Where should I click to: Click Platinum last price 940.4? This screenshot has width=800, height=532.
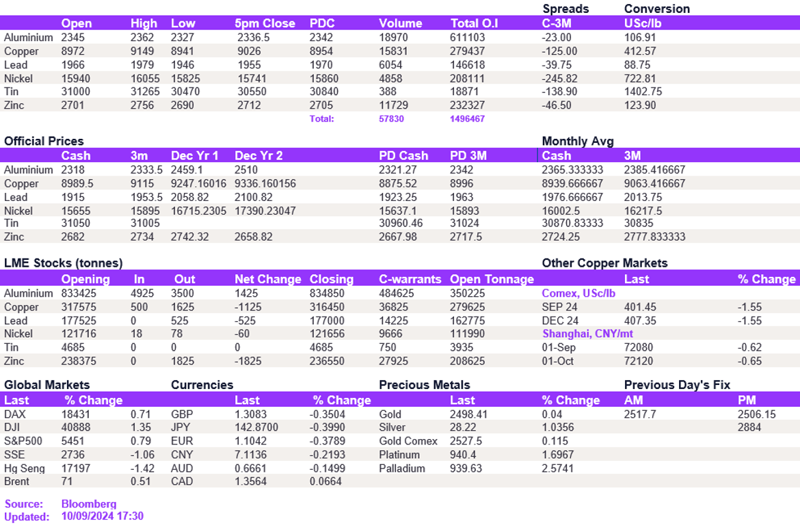click(464, 455)
